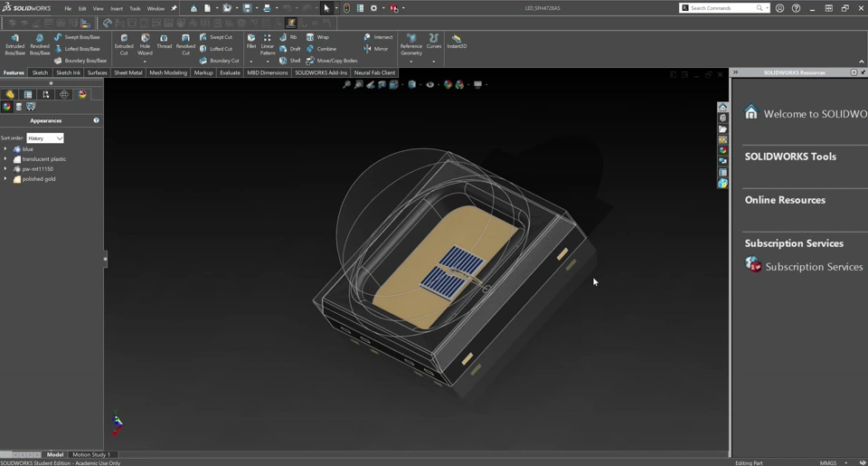
Task: Open the Insert menu
Action: (x=117, y=8)
